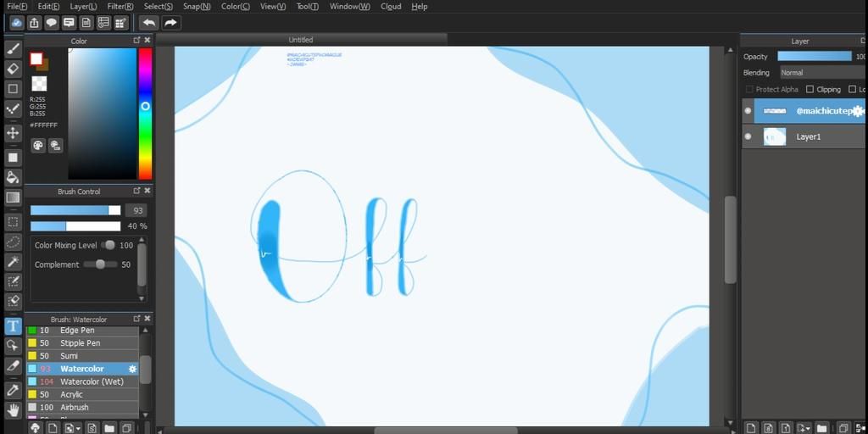Open the Blending mode dropdown

click(823, 73)
